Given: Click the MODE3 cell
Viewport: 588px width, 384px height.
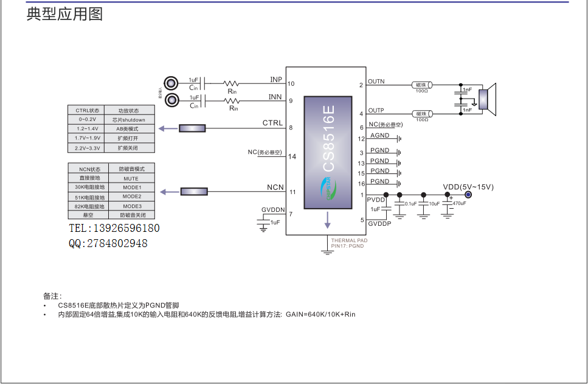Looking at the screenshot, I should point(133,206).
